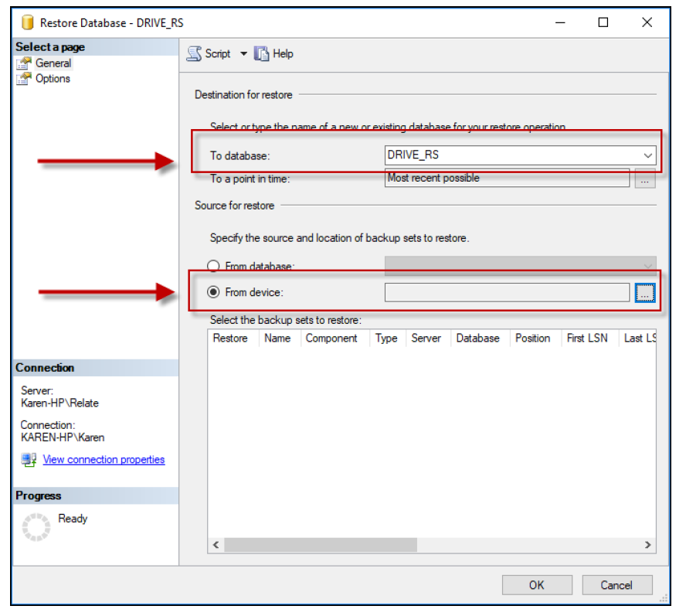The image size is (686, 616).
Task: Open point in time browse button
Action: click(645, 179)
